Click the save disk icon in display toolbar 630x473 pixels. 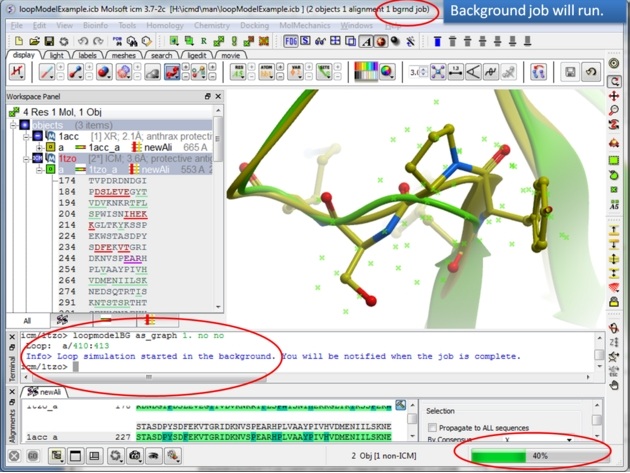569,73
